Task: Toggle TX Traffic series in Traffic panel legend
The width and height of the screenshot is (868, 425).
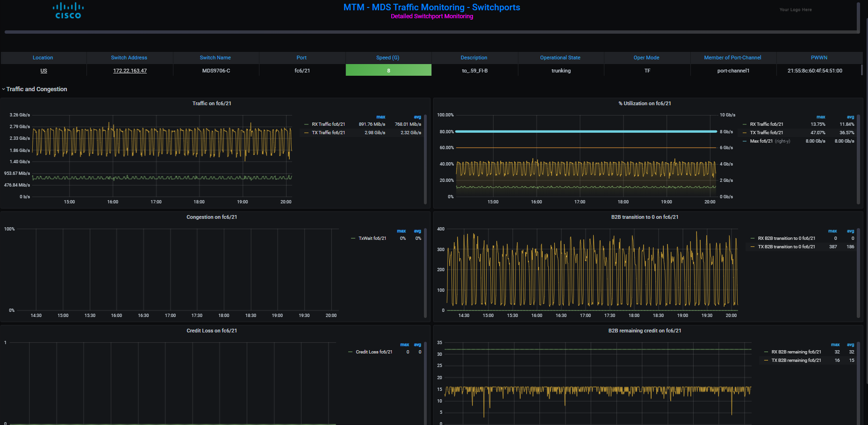Action: tap(328, 133)
